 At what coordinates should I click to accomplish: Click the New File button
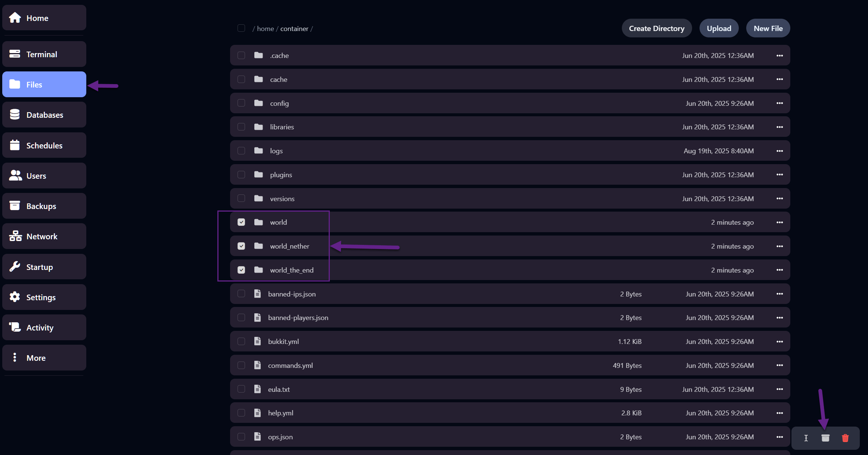click(768, 28)
